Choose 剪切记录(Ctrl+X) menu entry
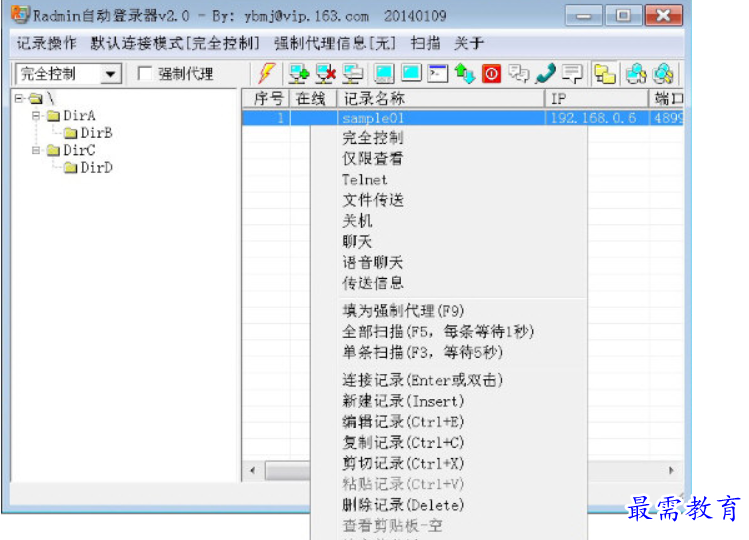 pos(449,464)
